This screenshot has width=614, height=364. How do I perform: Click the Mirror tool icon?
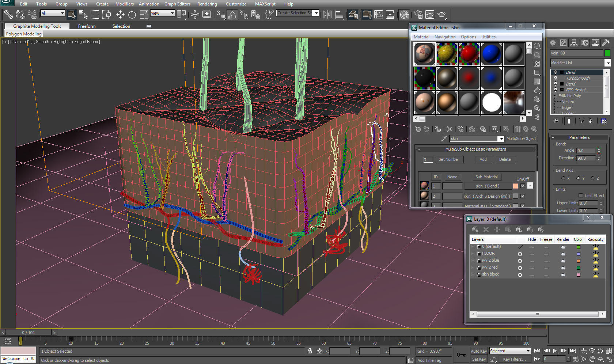[327, 15]
